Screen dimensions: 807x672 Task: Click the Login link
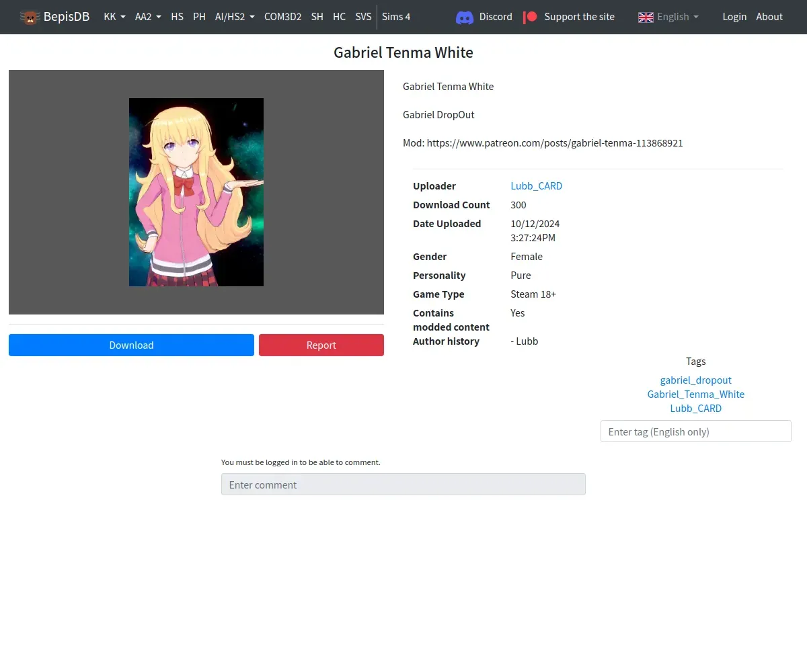[x=734, y=17]
